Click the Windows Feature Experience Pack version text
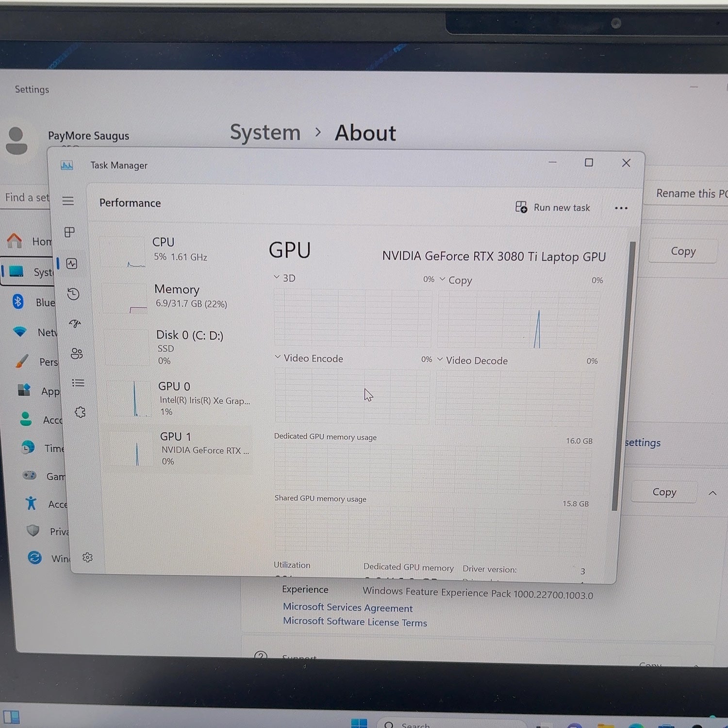Viewport: 728px width, 728px height. [x=478, y=593]
